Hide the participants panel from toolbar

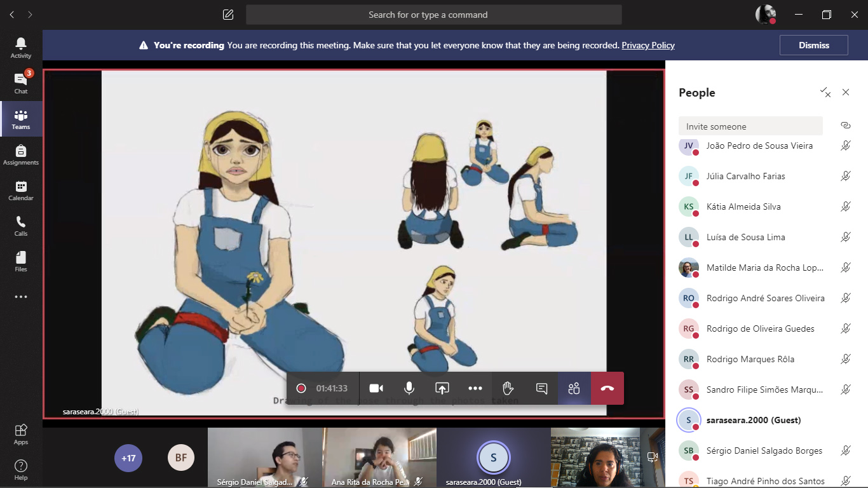tap(574, 388)
